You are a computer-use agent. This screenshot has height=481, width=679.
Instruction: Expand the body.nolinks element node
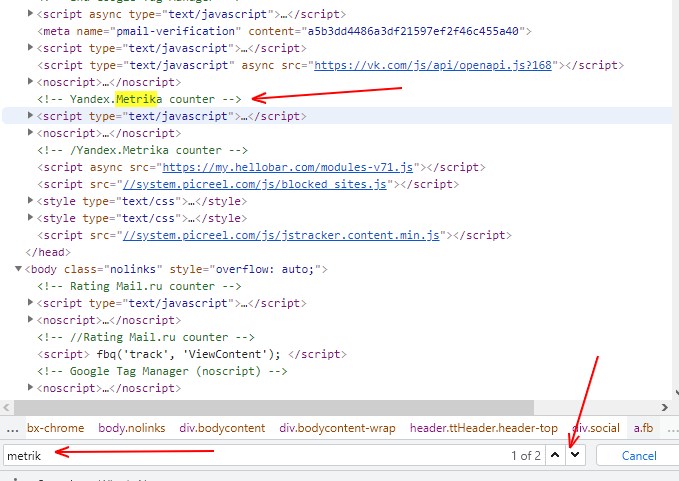pos(19,270)
